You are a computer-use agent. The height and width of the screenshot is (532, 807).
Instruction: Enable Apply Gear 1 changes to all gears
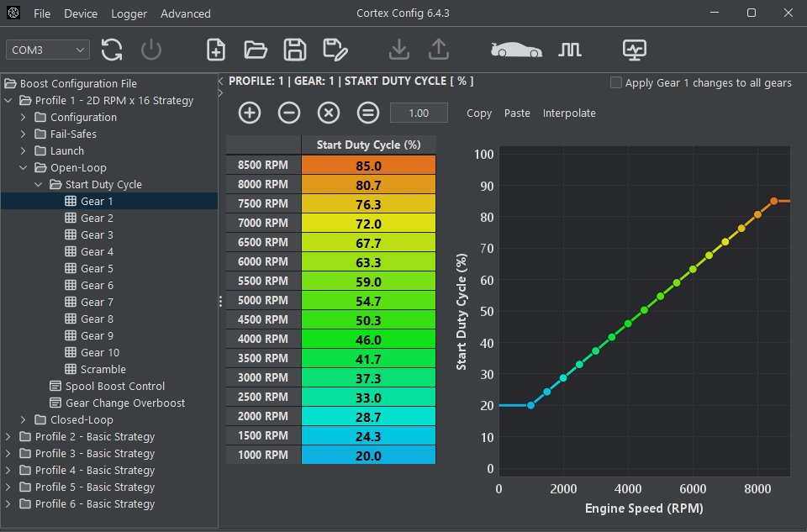point(615,83)
